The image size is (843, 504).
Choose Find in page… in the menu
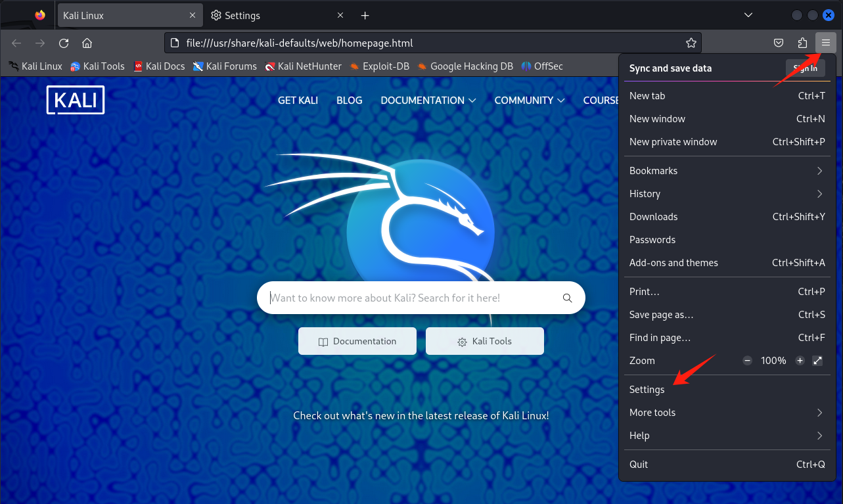(x=727, y=338)
